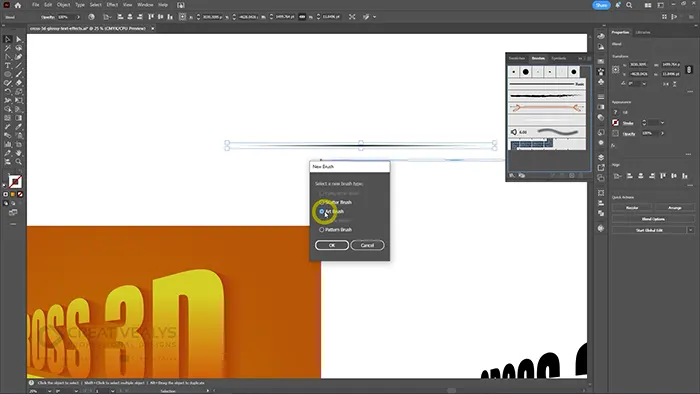
Task: Select the Eyedropper tool
Action: tap(19, 127)
